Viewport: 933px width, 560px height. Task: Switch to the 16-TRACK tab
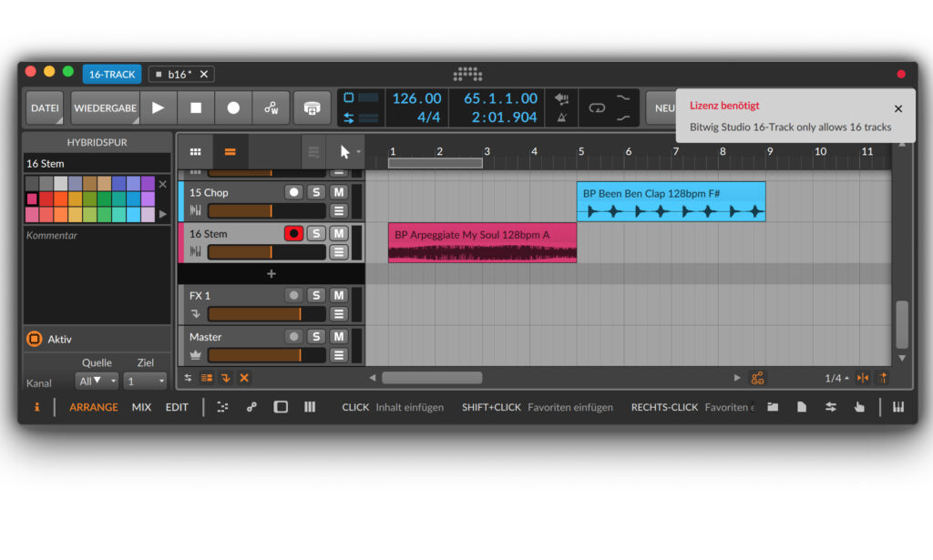[112, 74]
